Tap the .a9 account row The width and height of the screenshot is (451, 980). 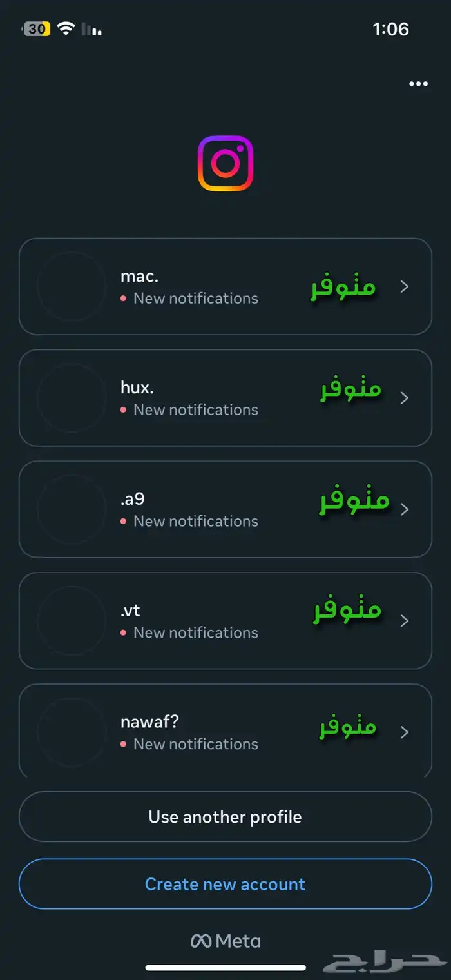tap(224, 509)
